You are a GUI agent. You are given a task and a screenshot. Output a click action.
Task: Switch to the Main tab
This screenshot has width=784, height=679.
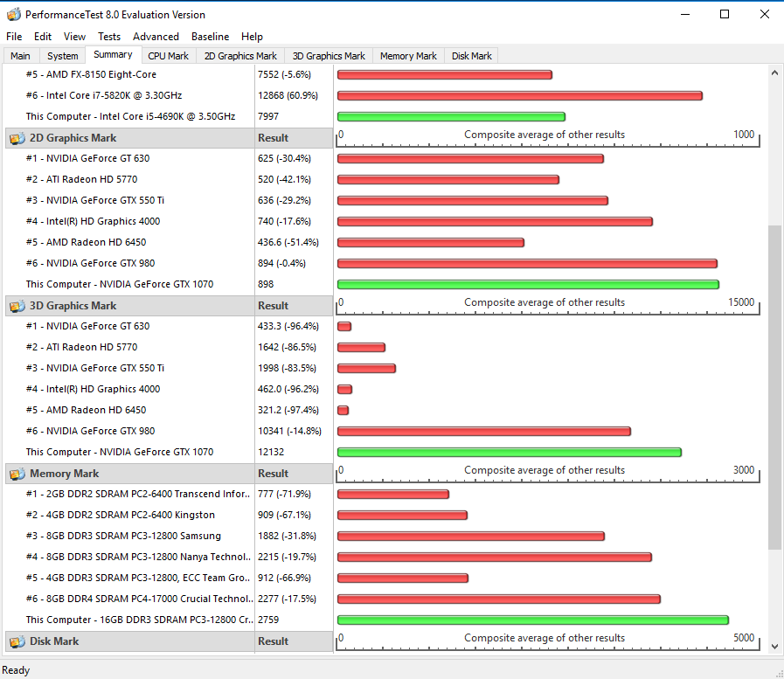pyautogui.click(x=20, y=56)
